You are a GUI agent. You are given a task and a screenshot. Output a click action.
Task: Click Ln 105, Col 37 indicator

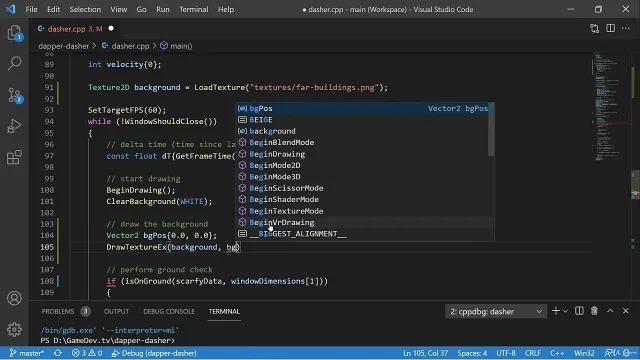pos(425,353)
